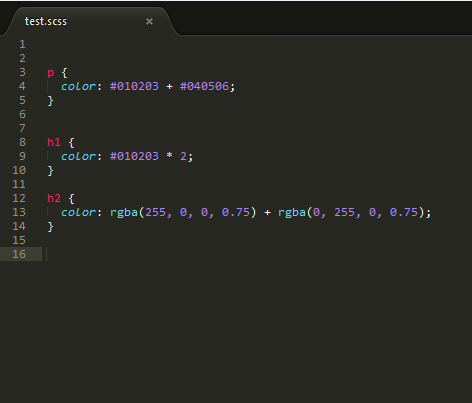The image size is (472, 403).
Task: Click the closing brace on line 14
Action: 50,227
